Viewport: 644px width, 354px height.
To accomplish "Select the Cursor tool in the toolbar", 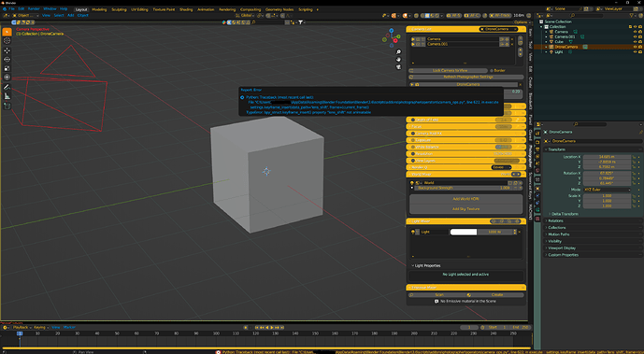I will 7,40.
